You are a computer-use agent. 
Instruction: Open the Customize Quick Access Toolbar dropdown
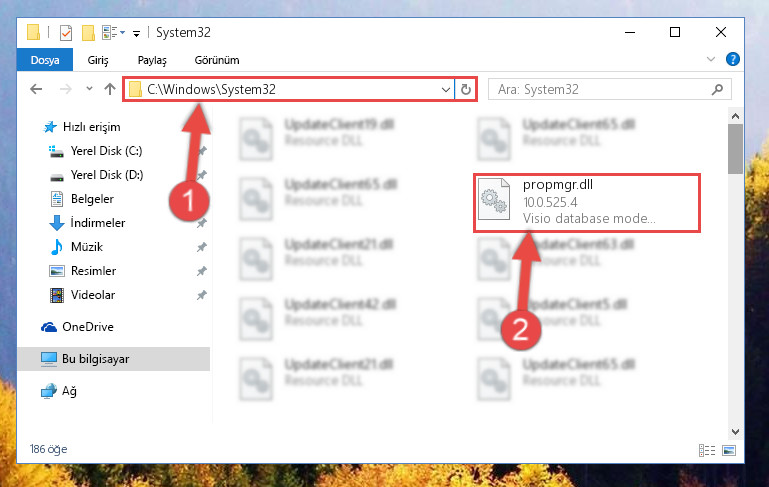[136, 33]
